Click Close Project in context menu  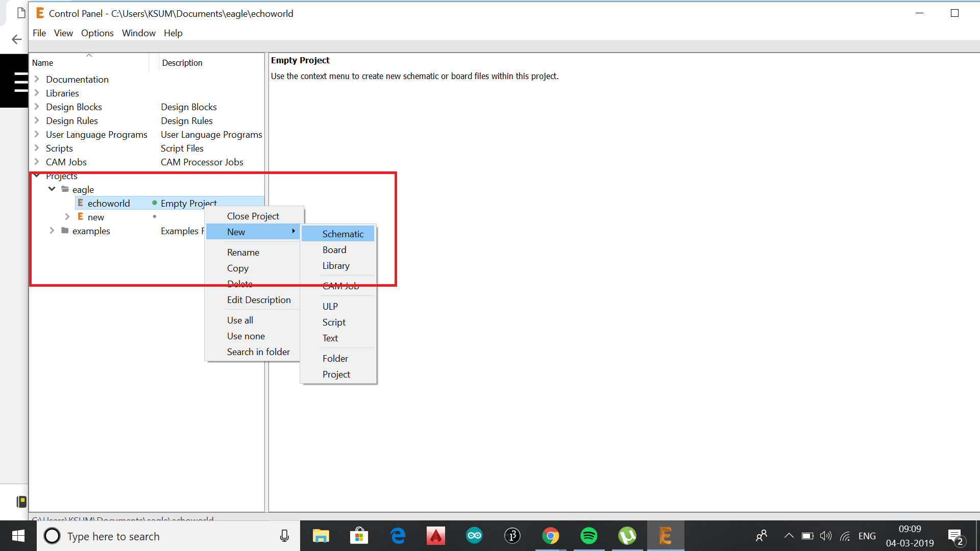(x=253, y=216)
